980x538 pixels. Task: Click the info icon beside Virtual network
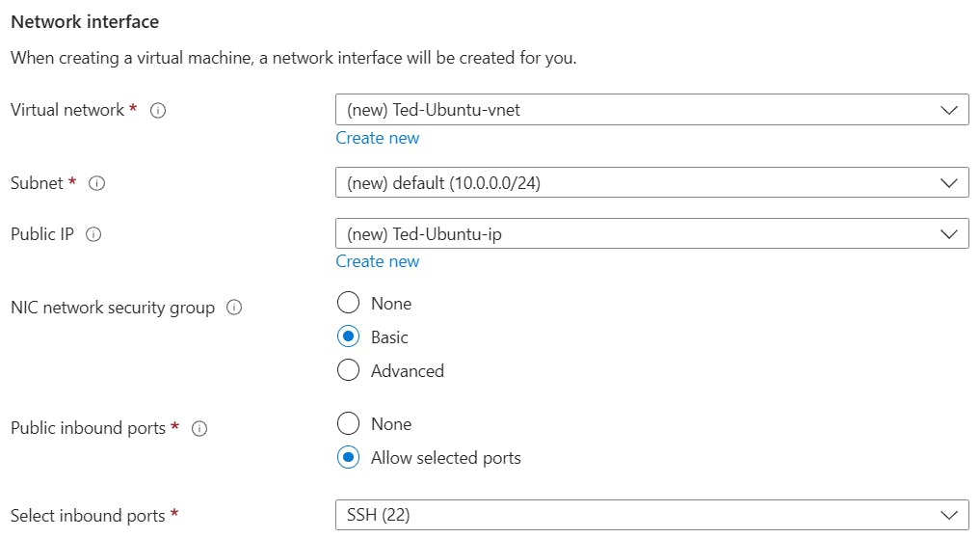coord(159,111)
